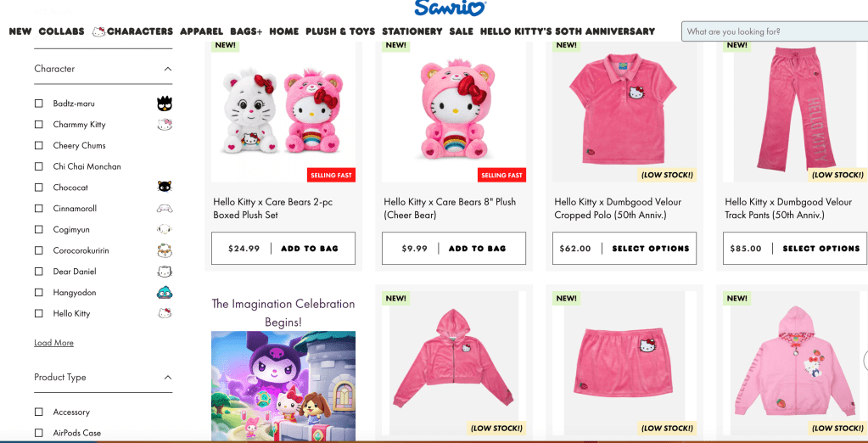Open the pink Velour Track Pants thumbnail
This screenshot has height=443, width=868.
point(795,111)
